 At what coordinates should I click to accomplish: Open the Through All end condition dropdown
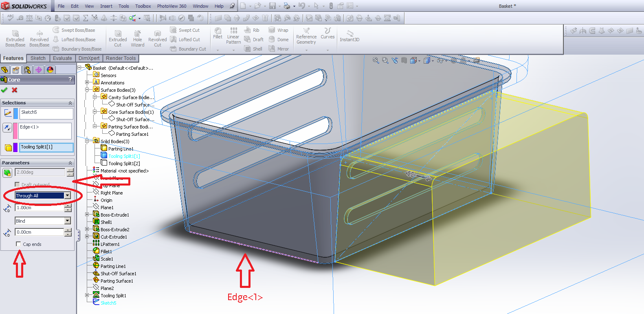pyautogui.click(x=68, y=196)
